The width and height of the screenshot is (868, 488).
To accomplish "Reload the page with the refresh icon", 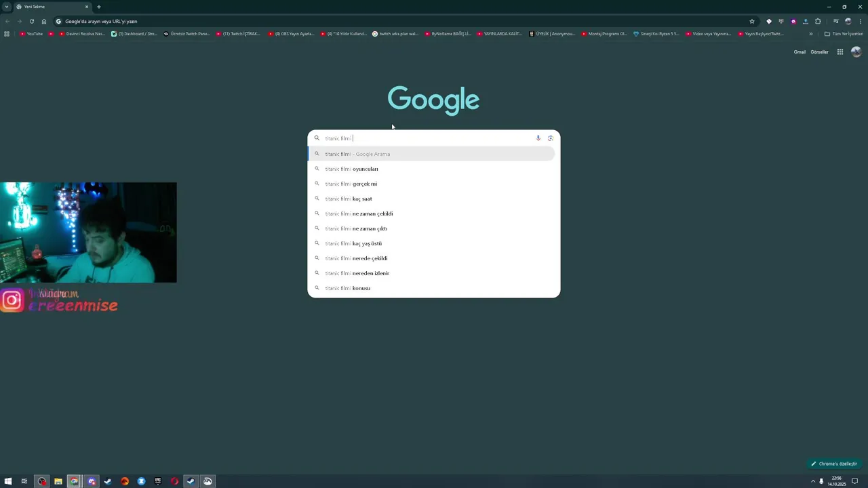I will [x=32, y=21].
